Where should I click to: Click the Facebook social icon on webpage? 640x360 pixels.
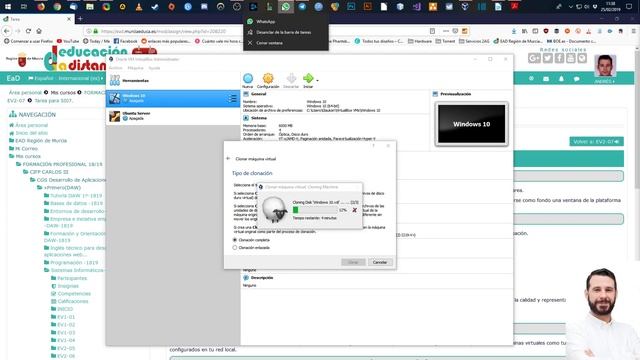[559, 58]
